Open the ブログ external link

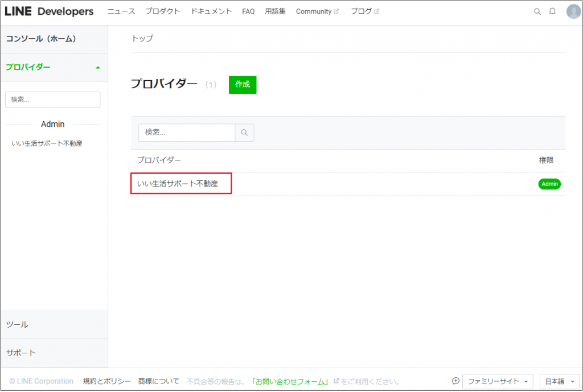[x=365, y=11]
